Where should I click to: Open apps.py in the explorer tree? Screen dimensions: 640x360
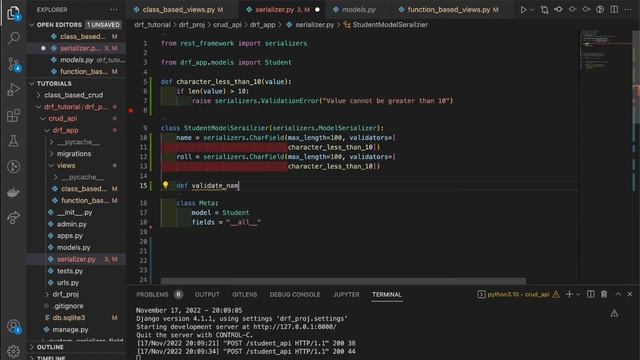click(x=70, y=236)
